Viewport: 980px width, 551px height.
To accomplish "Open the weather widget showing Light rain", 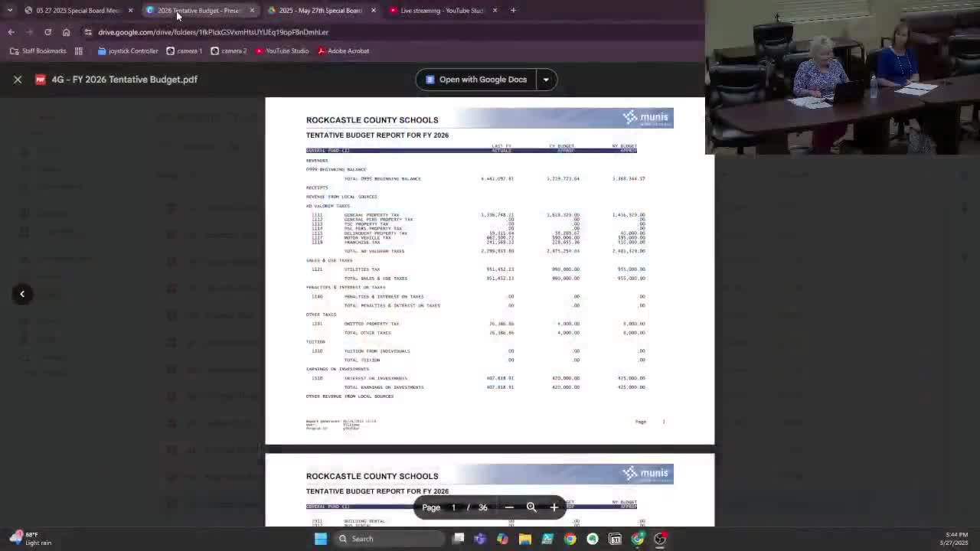I will click(x=29, y=539).
